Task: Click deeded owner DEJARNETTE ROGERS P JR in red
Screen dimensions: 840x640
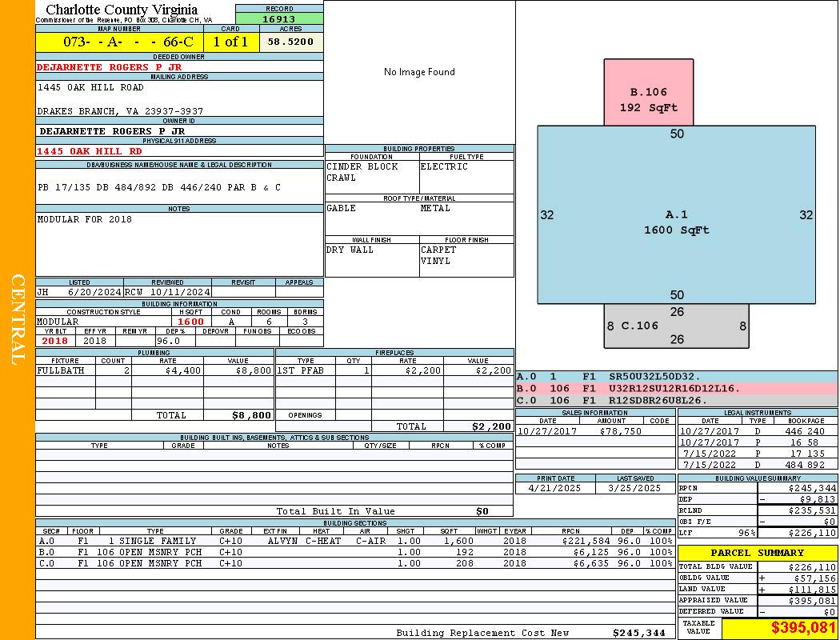Action: [110, 67]
